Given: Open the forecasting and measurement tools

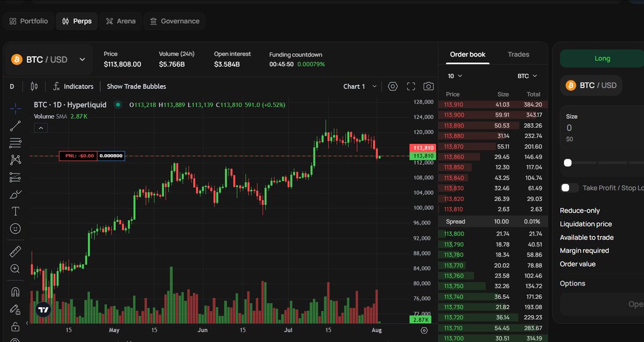Looking at the screenshot, I should click(x=16, y=177).
